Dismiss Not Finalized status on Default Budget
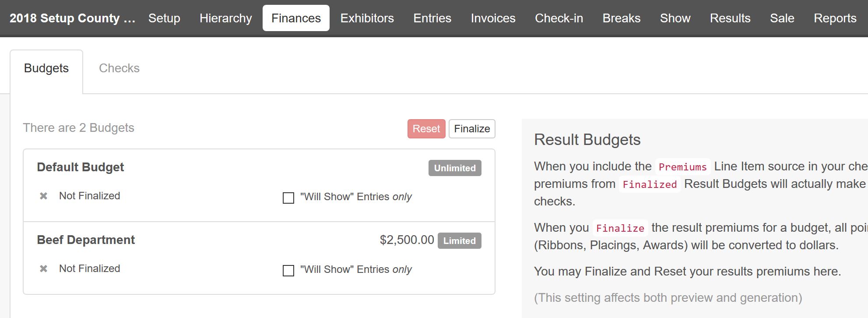 click(x=43, y=196)
